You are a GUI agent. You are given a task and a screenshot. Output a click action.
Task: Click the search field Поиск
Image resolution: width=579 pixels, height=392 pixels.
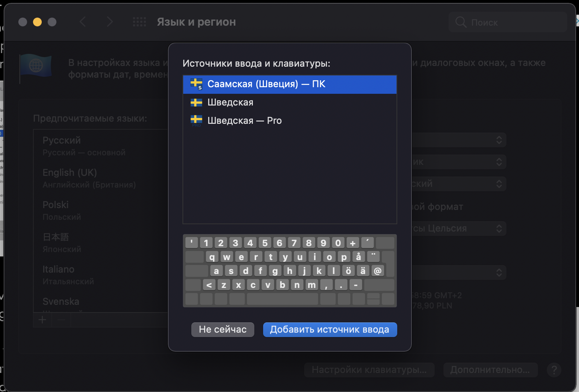[x=508, y=22]
